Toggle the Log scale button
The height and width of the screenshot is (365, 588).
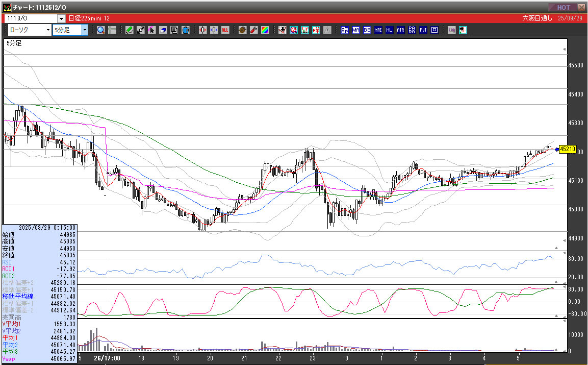tap(452, 30)
